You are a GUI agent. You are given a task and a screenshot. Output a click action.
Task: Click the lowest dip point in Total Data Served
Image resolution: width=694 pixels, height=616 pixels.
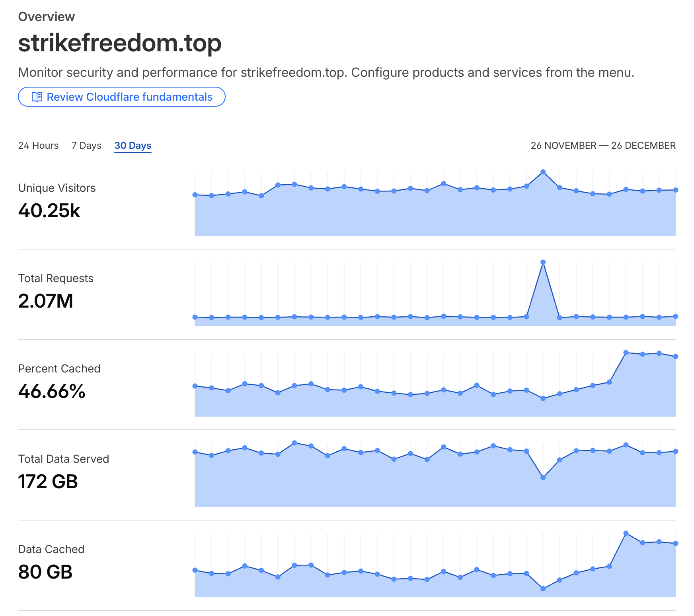click(543, 478)
